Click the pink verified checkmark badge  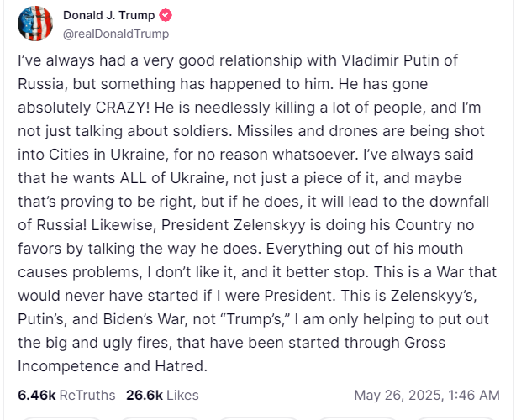(x=166, y=15)
